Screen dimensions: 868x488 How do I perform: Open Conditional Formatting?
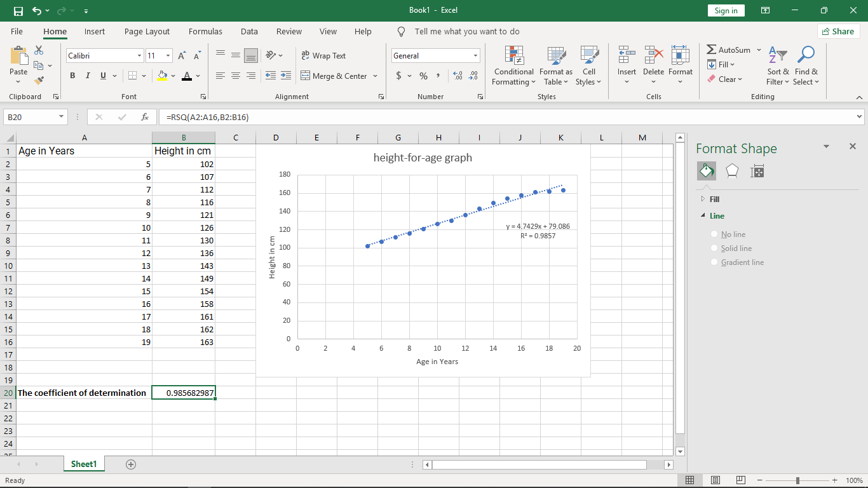(513, 66)
